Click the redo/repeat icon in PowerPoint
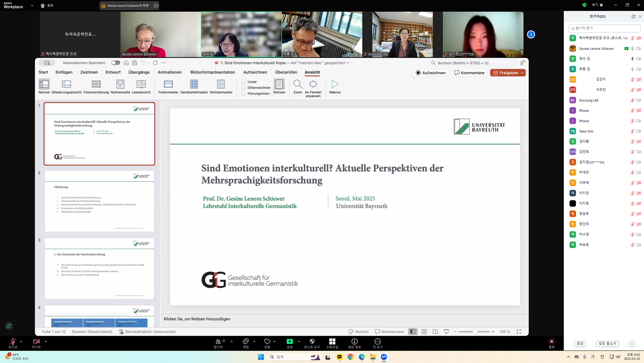 155,63
